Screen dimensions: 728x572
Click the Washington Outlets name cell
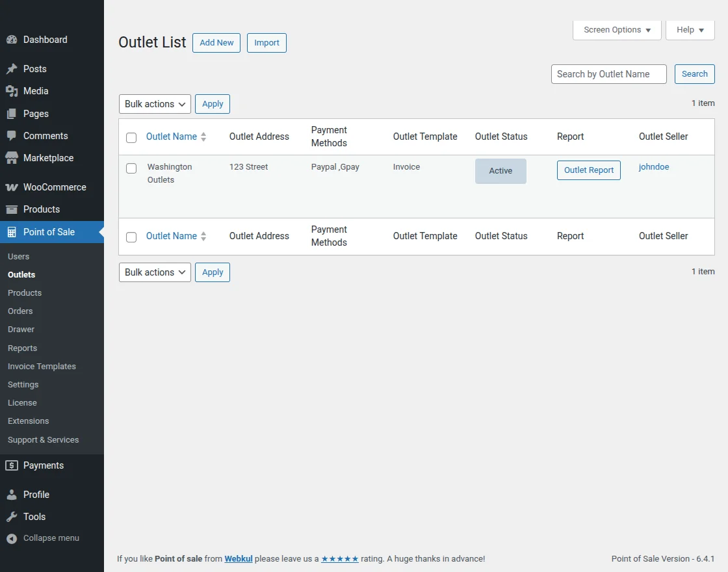click(x=170, y=173)
